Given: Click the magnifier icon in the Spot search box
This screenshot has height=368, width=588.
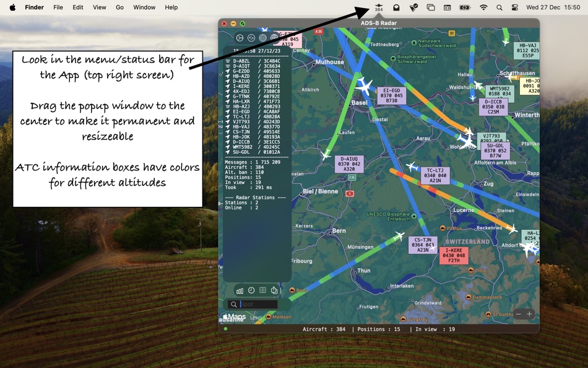Looking at the screenshot, I should coord(233,304).
